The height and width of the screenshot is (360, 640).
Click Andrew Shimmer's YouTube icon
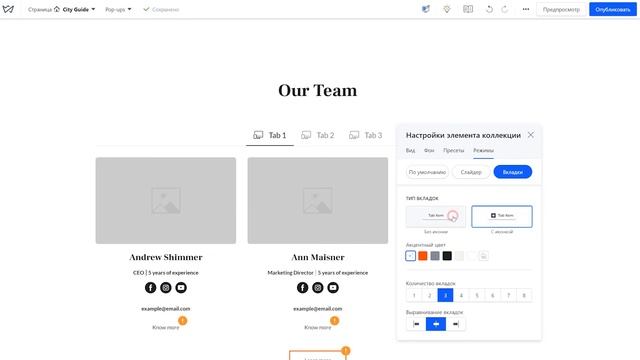point(181,288)
